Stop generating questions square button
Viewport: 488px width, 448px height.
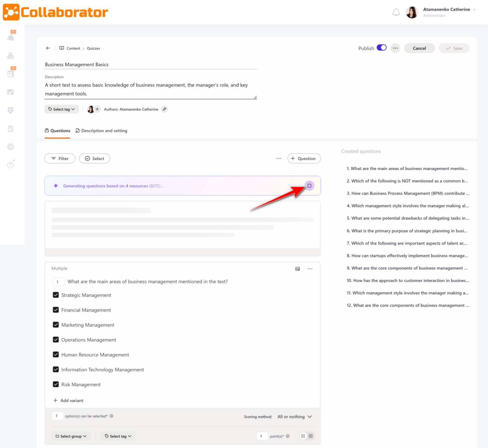coord(309,186)
